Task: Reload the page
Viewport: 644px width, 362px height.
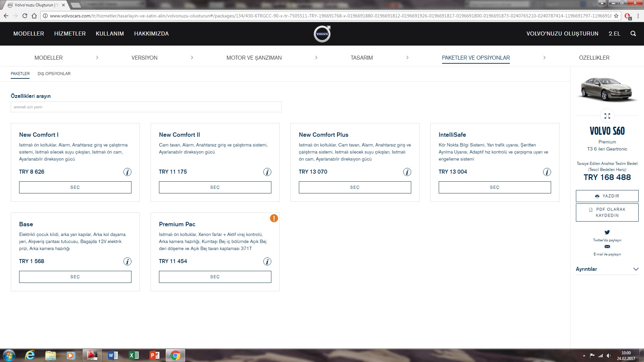Action: 25,16
